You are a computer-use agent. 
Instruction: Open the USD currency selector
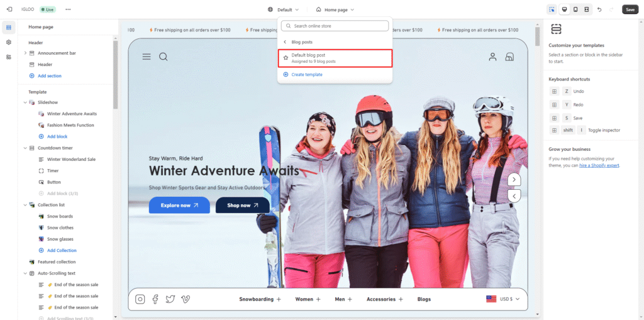pyautogui.click(x=504, y=299)
